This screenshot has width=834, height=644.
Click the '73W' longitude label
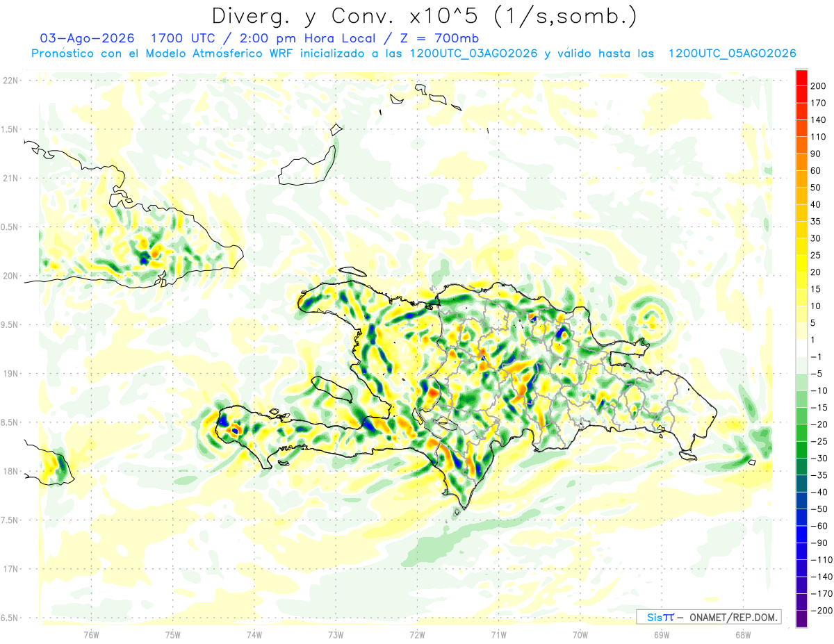click(335, 635)
